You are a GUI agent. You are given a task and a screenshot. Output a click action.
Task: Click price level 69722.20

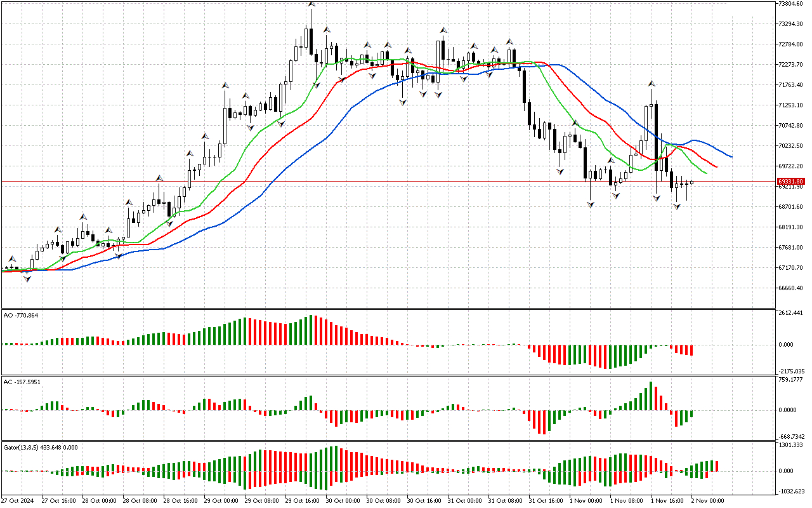click(792, 166)
